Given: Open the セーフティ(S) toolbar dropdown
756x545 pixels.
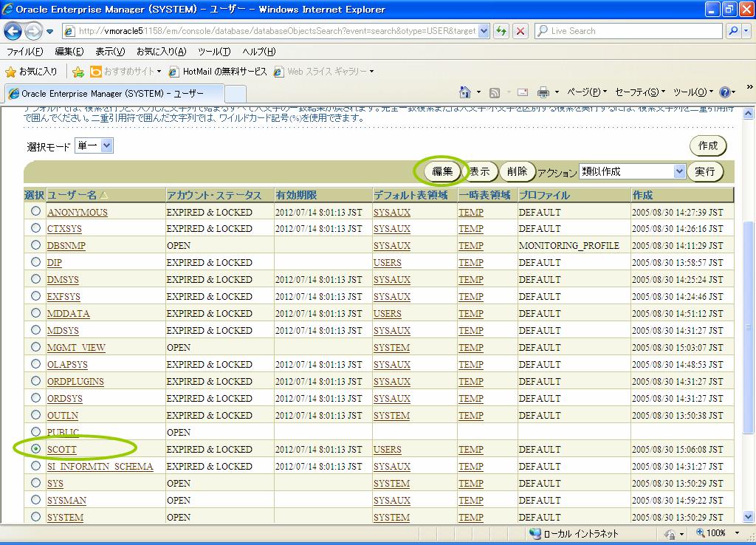Looking at the screenshot, I should pyautogui.click(x=640, y=92).
